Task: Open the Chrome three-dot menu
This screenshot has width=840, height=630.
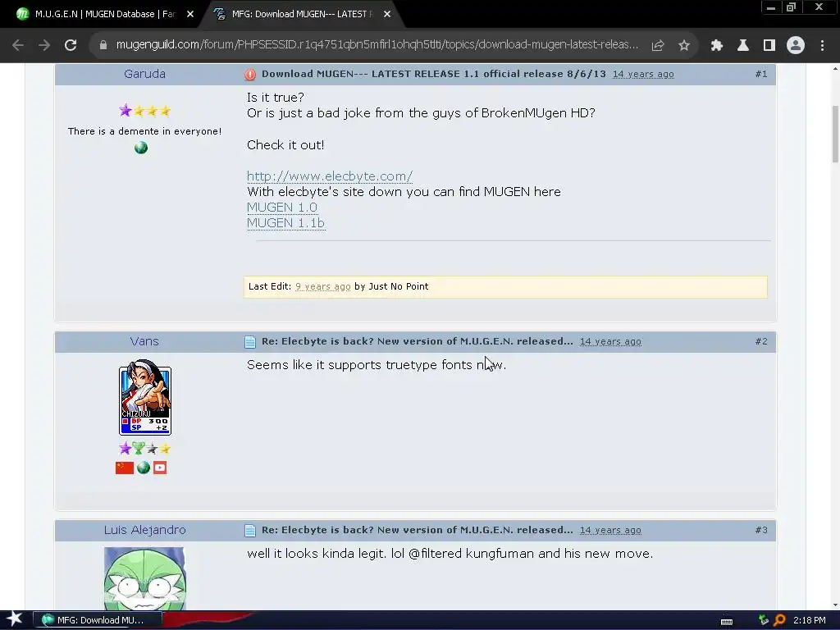Action: click(x=822, y=46)
